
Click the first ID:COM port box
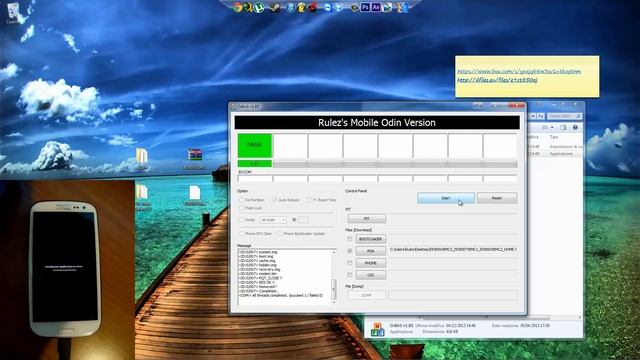(x=255, y=178)
